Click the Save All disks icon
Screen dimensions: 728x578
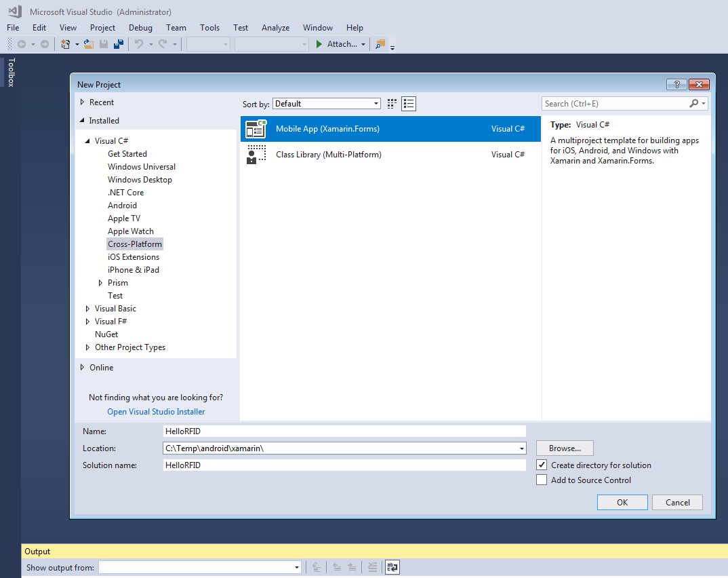pos(119,44)
